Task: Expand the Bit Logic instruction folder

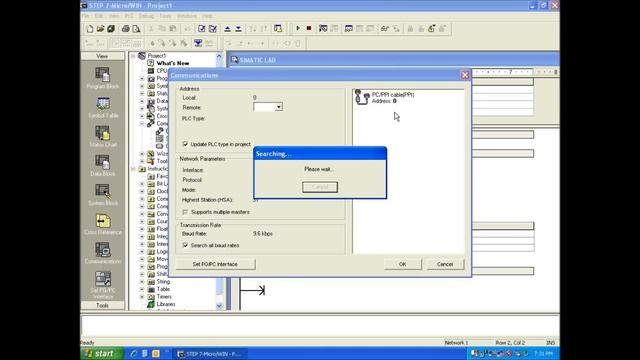Action: pos(142,184)
